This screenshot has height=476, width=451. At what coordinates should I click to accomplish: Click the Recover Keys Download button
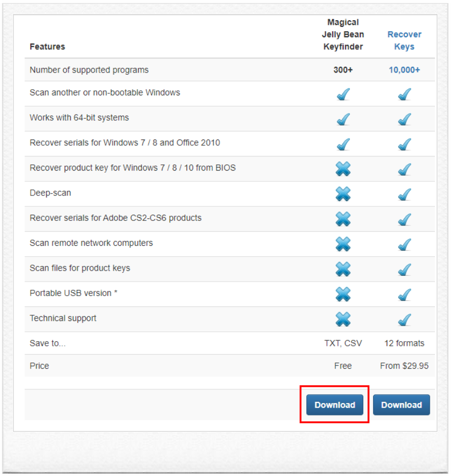pos(402,405)
